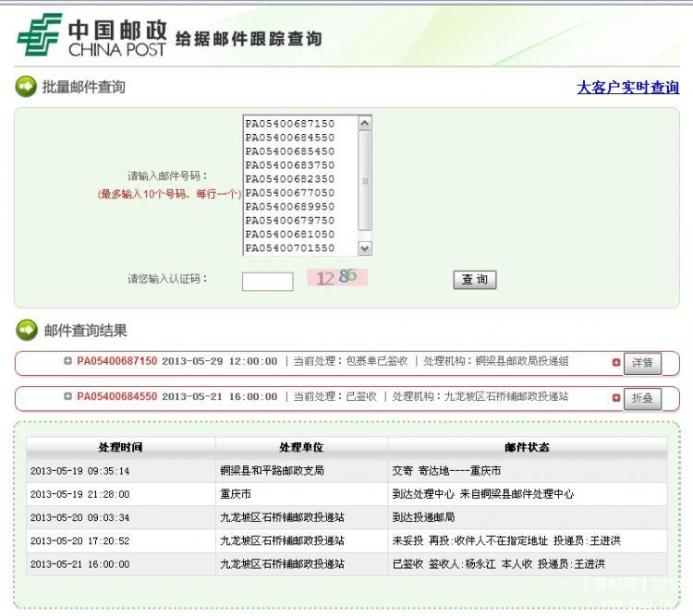This screenshot has height=616, width=693.
Task: Click the textarea scroll down arrow
Action: tap(365, 248)
